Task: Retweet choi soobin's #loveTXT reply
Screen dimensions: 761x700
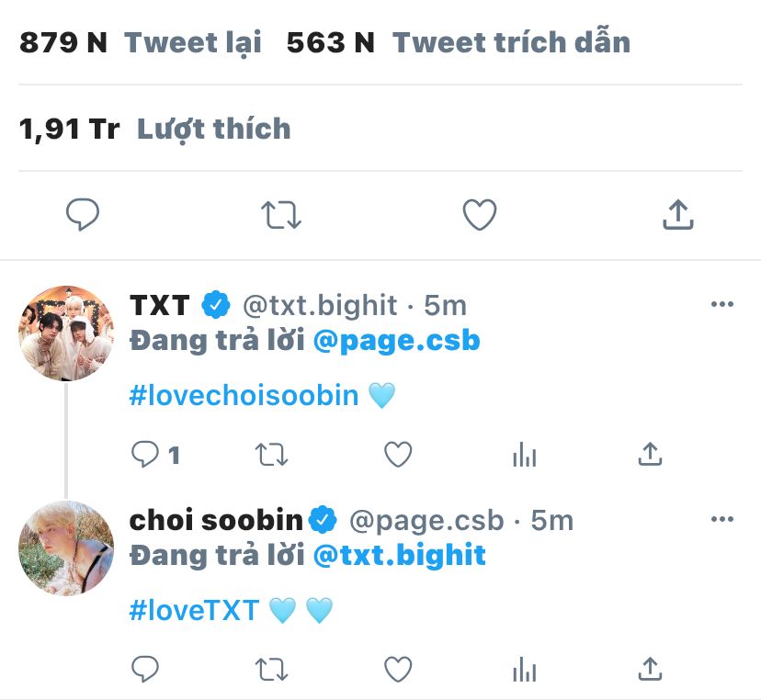Action: [x=272, y=670]
